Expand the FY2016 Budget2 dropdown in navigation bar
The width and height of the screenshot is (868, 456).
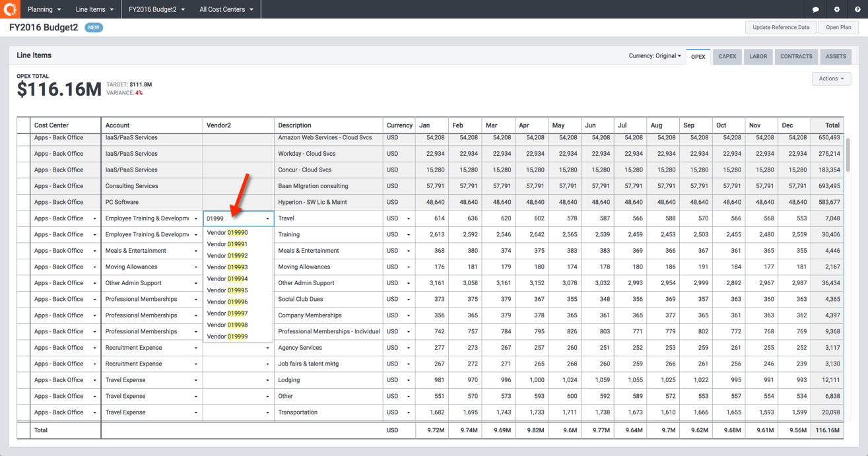[x=157, y=9]
